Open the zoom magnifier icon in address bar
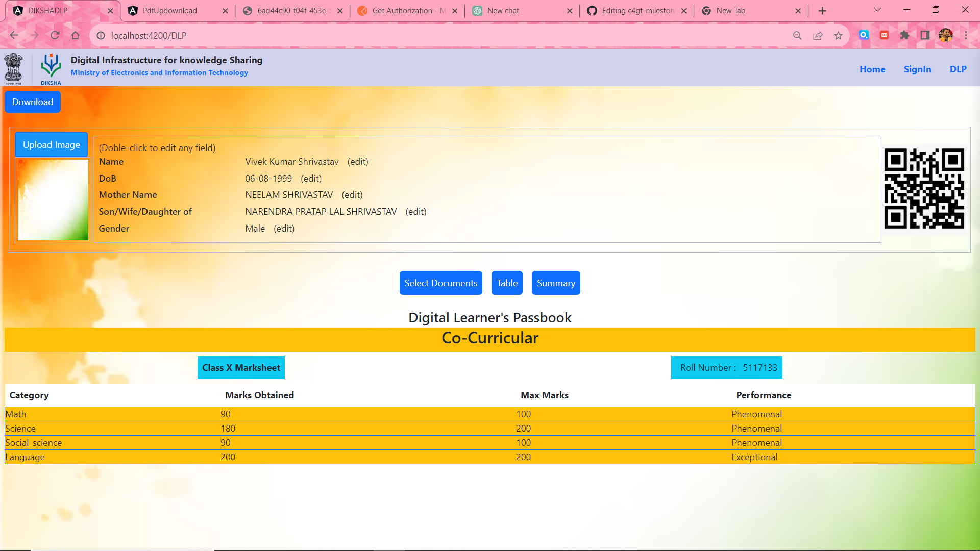Viewport: 980px width, 551px height. pos(797,35)
